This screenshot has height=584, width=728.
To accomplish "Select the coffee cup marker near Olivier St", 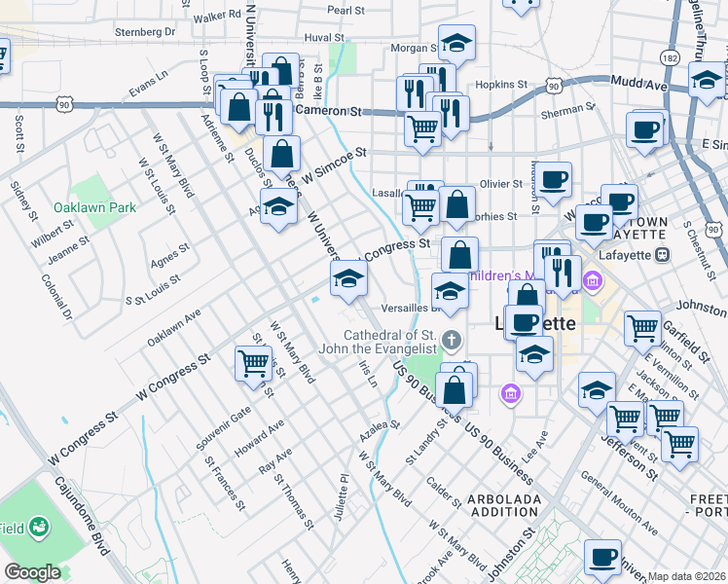I will [553, 182].
